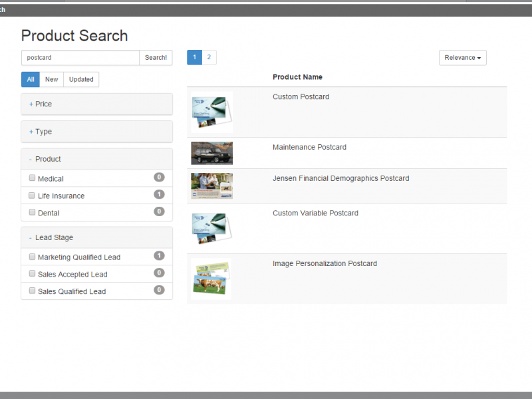Click the Maintenance Postcard product name

309,147
